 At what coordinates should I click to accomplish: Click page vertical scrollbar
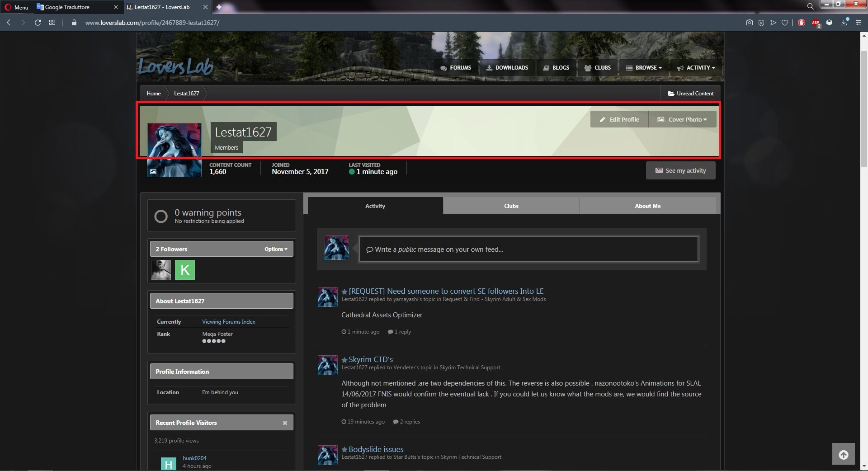[864, 108]
